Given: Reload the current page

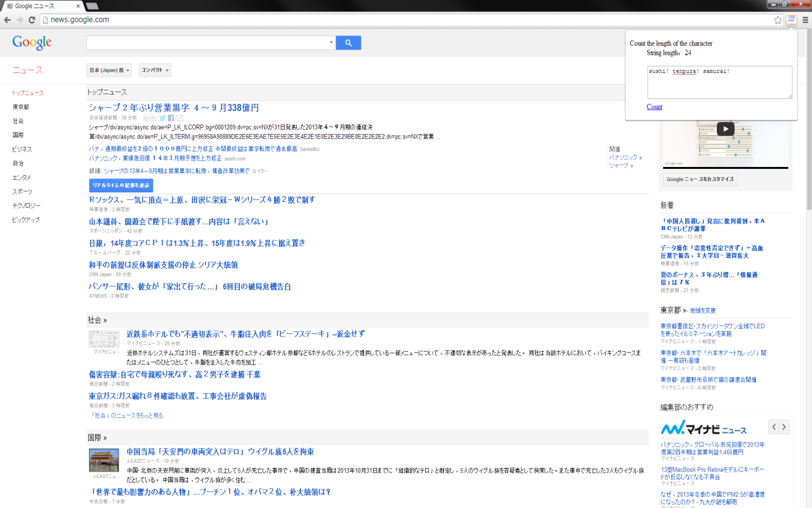Looking at the screenshot, I should [x=32, y=20].
